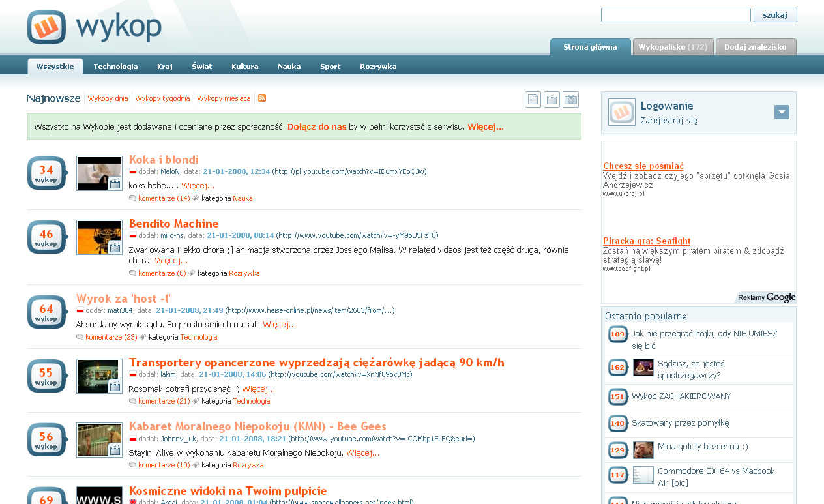Click comment bubble icon beside komentarze (23)
The height and width of the screenshot is (504, 824).
80,337
